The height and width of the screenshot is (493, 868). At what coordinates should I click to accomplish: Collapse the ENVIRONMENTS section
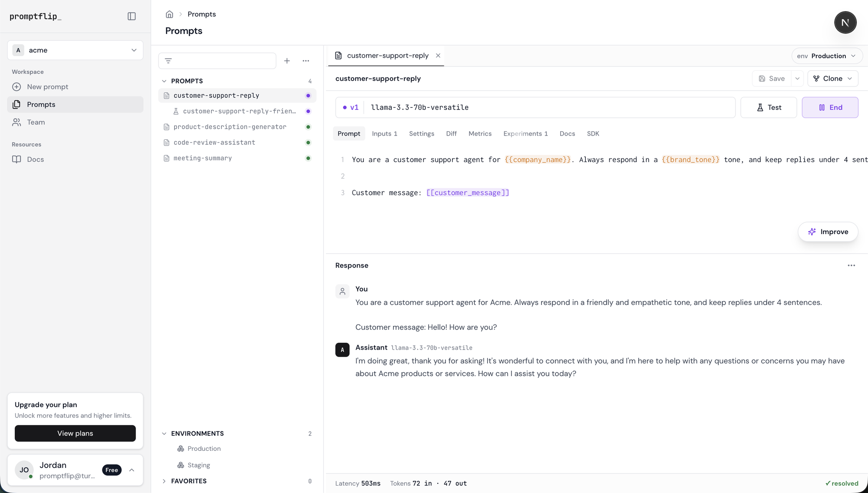coord(164,433)
